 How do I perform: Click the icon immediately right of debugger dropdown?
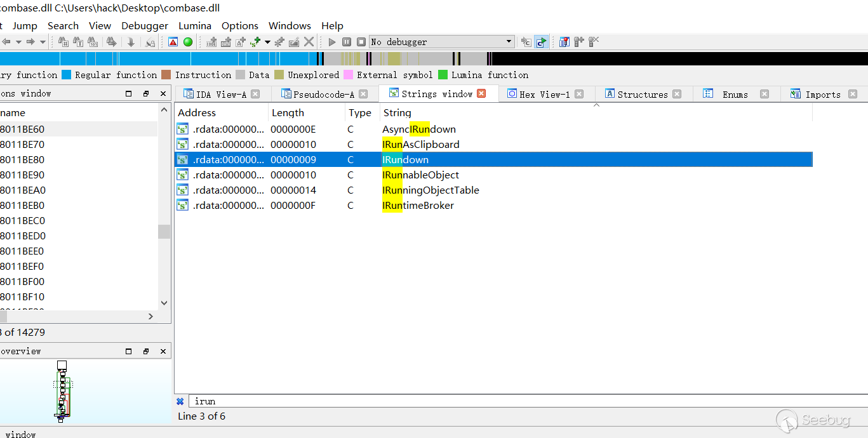[526, 42]
